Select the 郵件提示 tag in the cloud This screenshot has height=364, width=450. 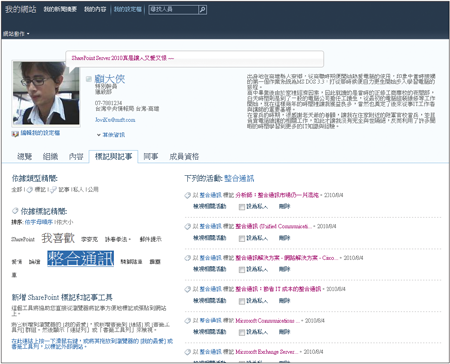coord(150,239)
